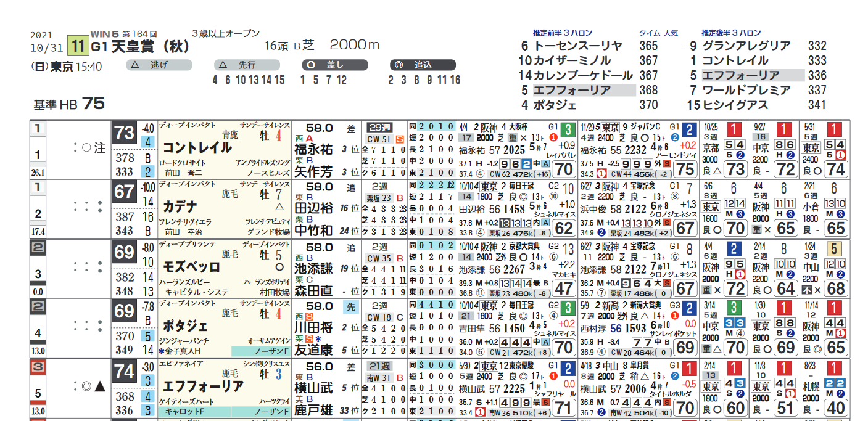This screenshot has width=868, height=421.
Task: Select トーセンスーリヤ in the first-half list
Action: click(577, 46)
